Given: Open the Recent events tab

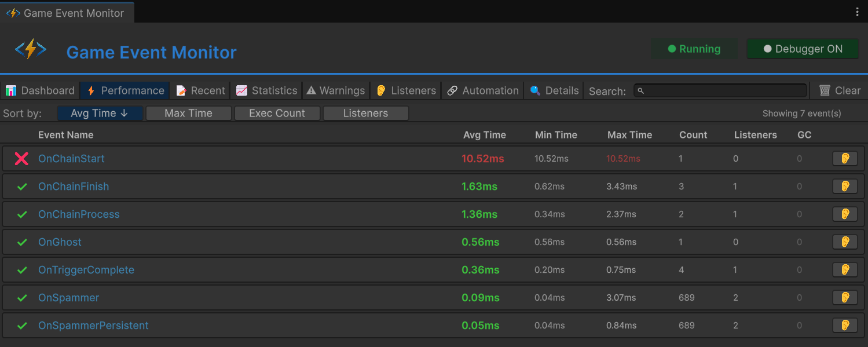Looking at the screenshot, I should [200, 90].
